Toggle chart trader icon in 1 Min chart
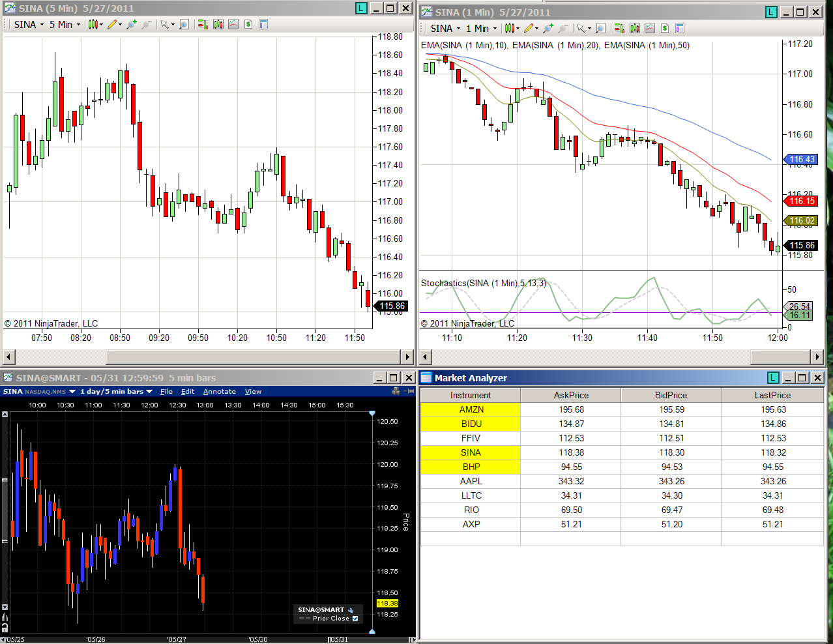833x644 pixels. (619, 28)
